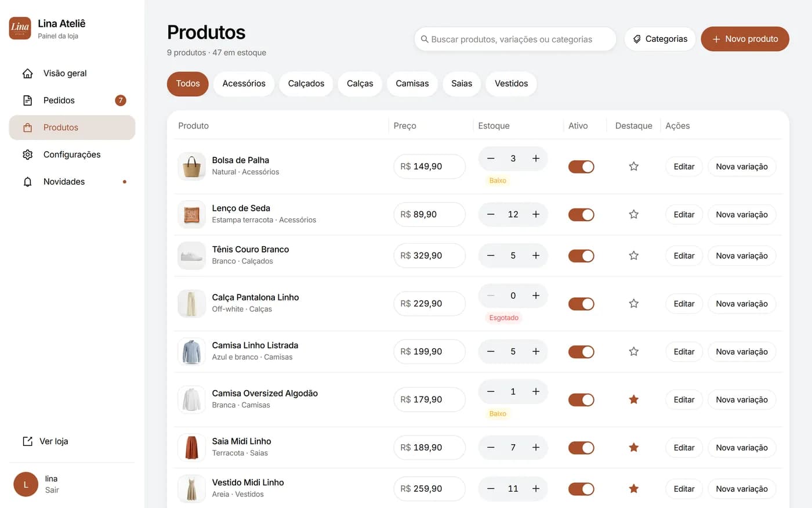
Task: Star Tênis Couro Branco as destaque
Action: tap(634, 255)
